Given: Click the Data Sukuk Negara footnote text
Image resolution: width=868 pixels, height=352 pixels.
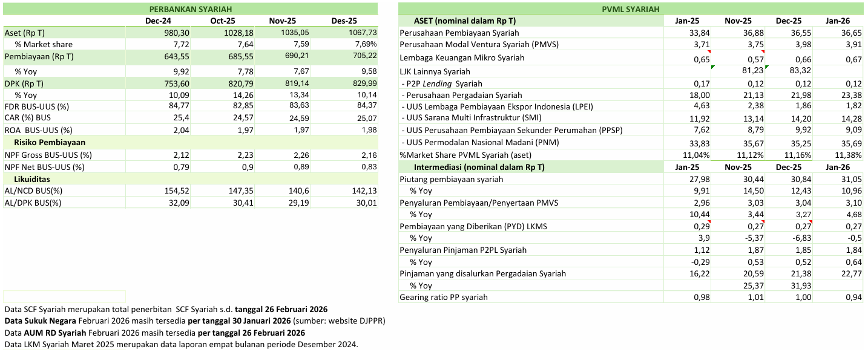Looking at the screenshot, I should [194, 321].
